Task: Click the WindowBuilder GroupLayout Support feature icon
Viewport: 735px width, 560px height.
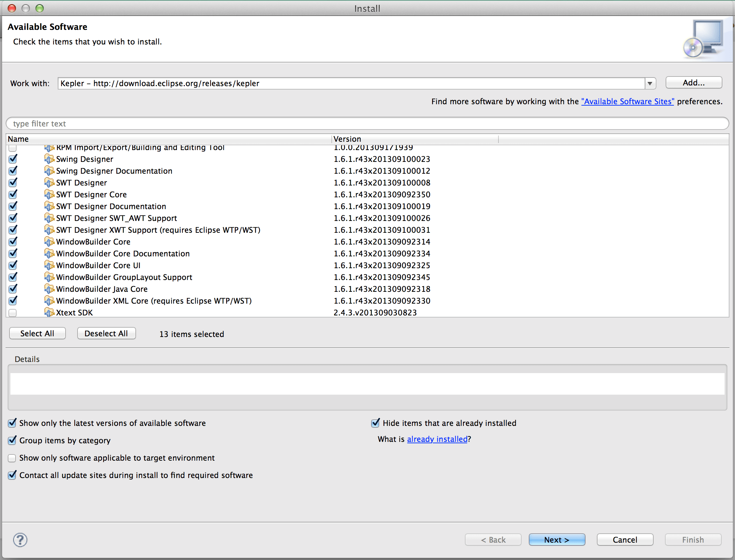Action: tap(49, 277)
